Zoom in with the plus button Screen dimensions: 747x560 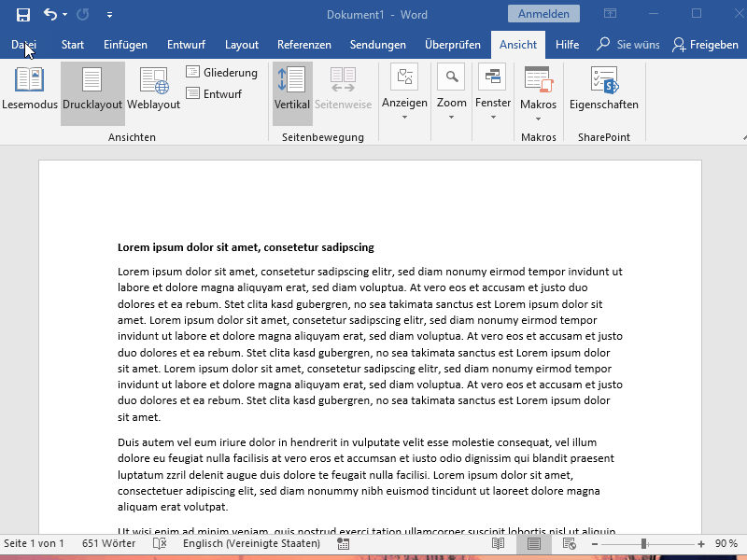[701, 544]
